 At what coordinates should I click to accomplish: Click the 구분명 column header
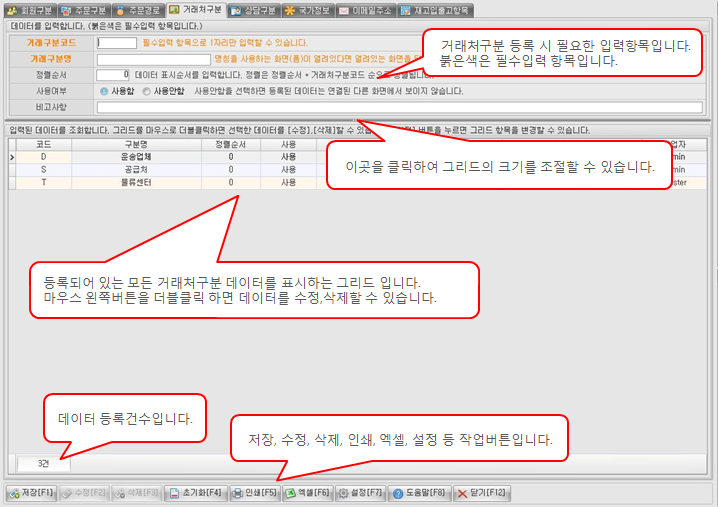click(x=136, y=144)
